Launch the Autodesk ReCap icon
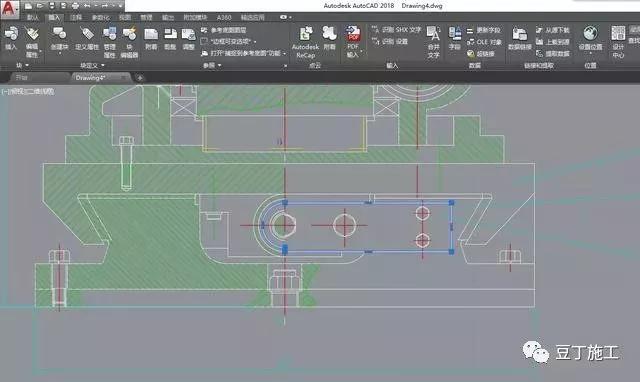This screenshot has width=640, height=382. point(305,42)
